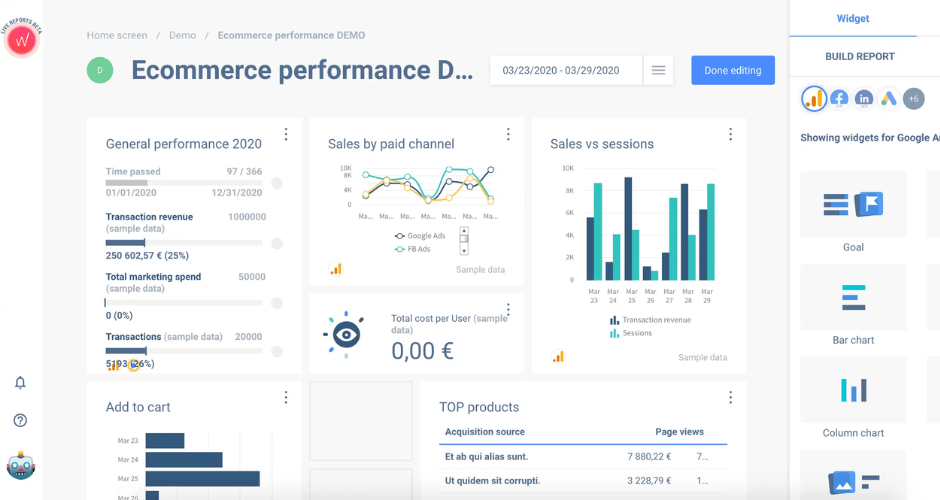
Task: Show the +6 additional data sources
Action: coord(913,98)
